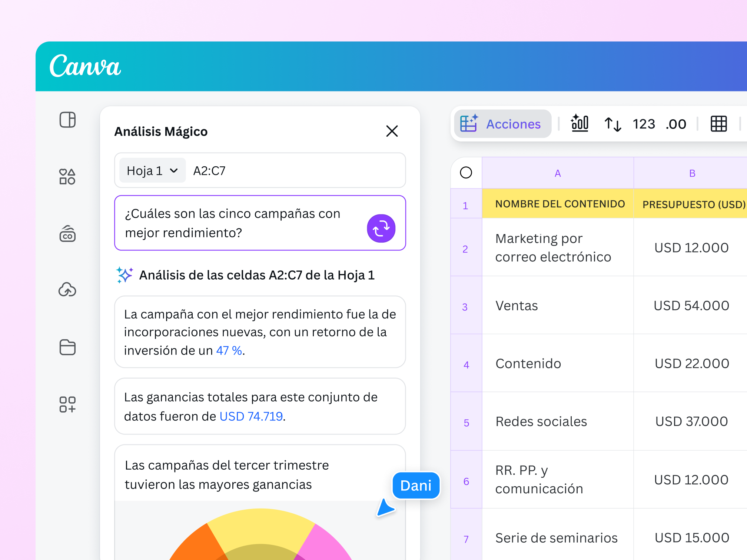The width and height of the screenshot is (747, 560).
Task: Insert a Magic Chart from the toolbar
Action: click(579, 124)
